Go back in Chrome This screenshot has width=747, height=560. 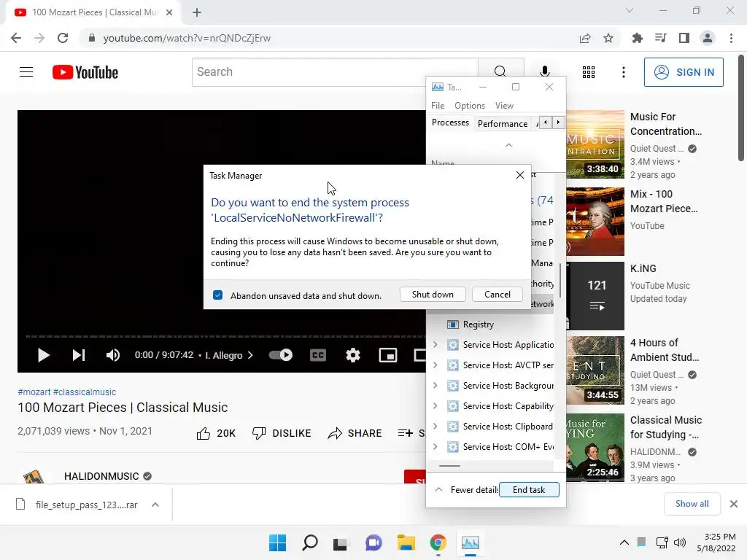[x=16, y=38]
